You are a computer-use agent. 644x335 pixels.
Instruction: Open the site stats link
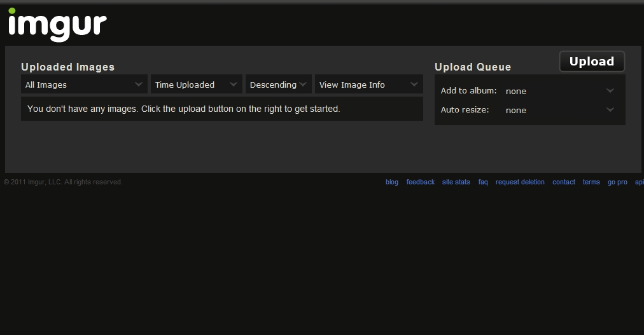(456, 182)
